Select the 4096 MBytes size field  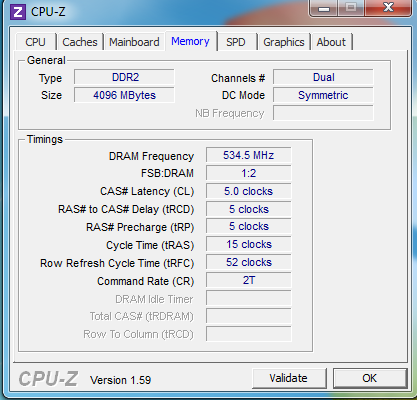pyautogui.click(x=124, y=95)
